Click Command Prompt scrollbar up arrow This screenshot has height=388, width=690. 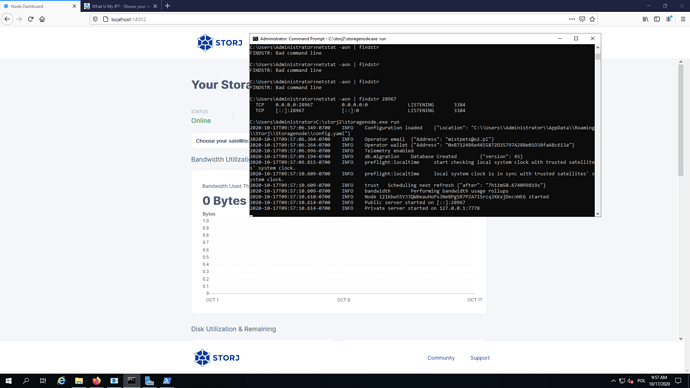point(598,47)
